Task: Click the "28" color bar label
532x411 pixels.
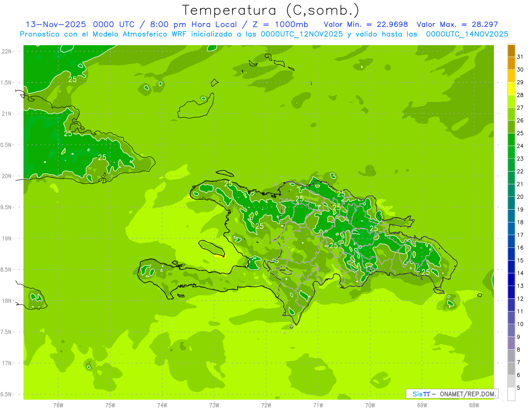Action: 520,95
